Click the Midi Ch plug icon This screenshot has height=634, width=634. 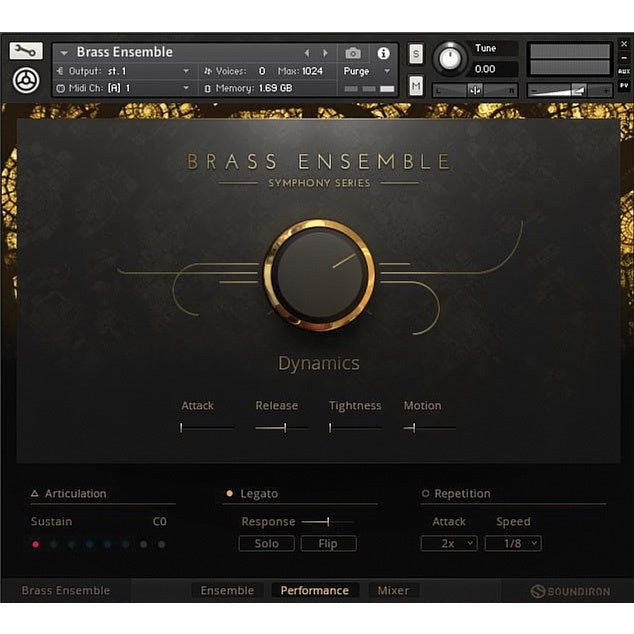pos(60,88)
